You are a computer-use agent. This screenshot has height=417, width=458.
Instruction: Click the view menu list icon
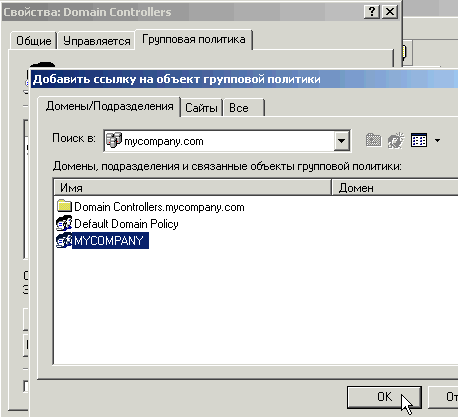point(419,140)
